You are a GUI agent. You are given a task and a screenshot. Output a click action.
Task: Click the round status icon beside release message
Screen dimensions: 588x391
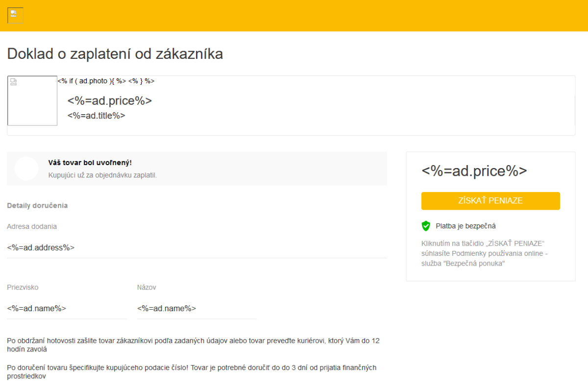[x=26, y=169]
